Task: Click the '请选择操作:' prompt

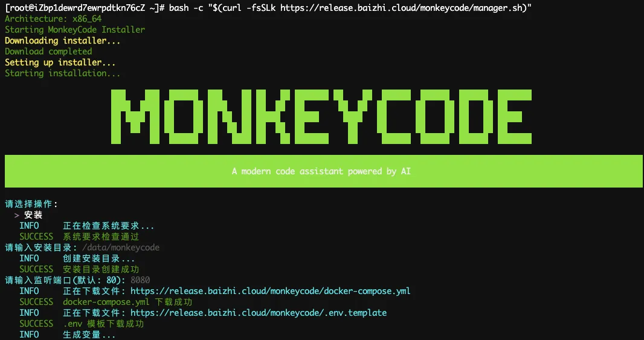Action: (x=31, y=204)
